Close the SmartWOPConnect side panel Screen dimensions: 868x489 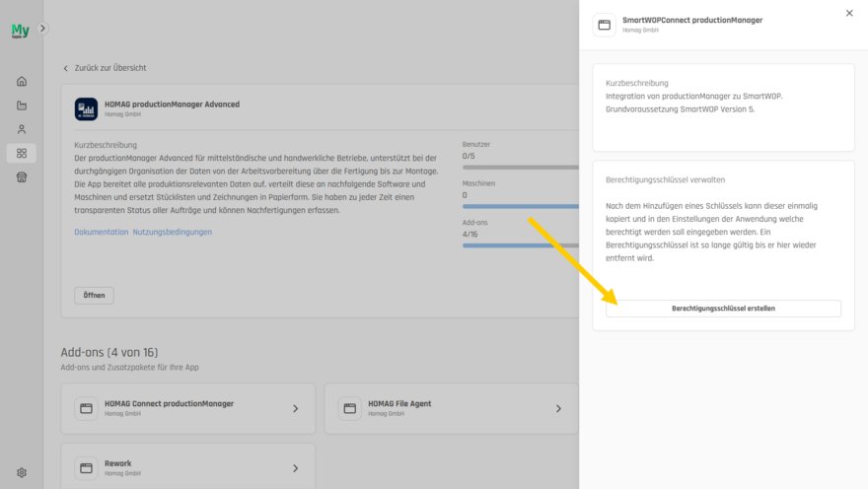(x=849, y=13)
